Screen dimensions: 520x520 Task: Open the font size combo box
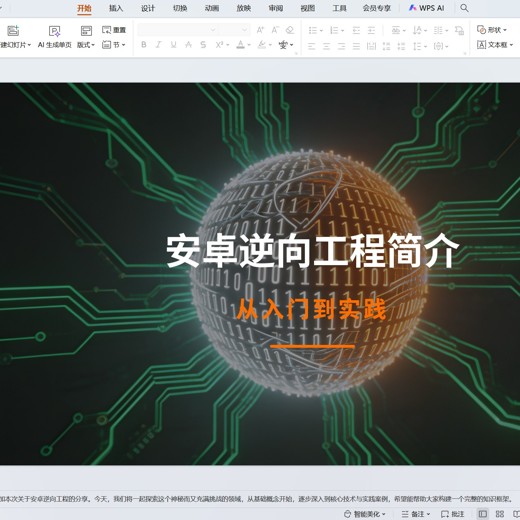(235, 30)
